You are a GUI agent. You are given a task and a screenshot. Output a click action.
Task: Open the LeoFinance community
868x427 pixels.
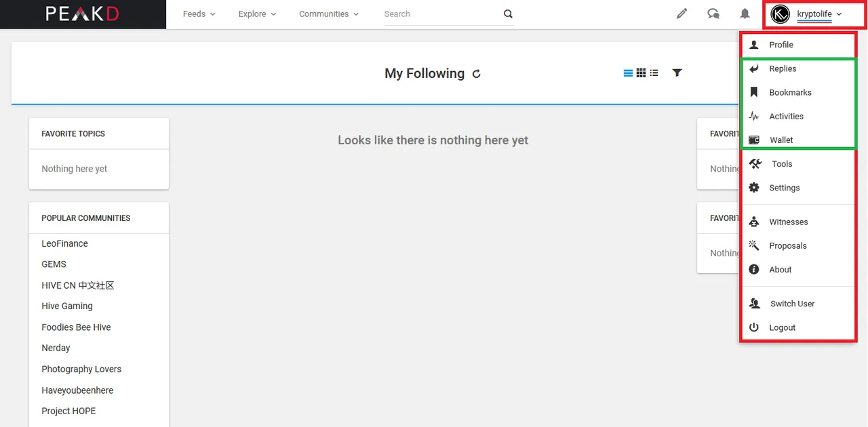[64, 243]
